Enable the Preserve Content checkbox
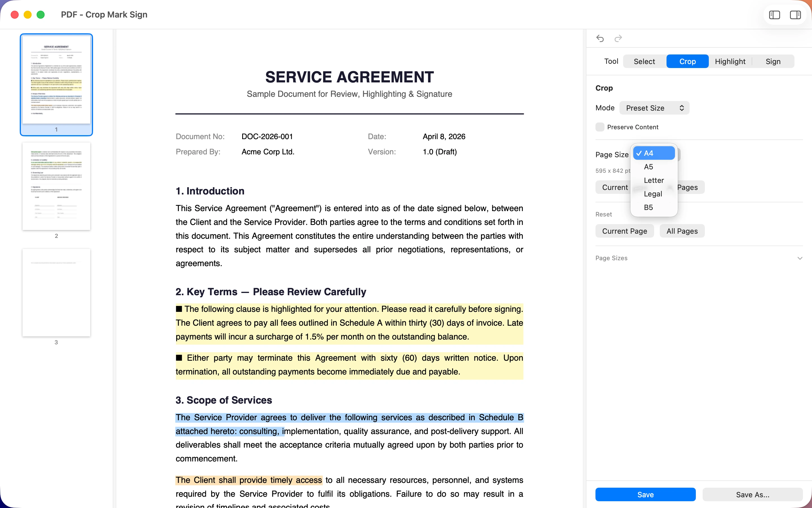 pyautogui.click(x=600, y=127)
